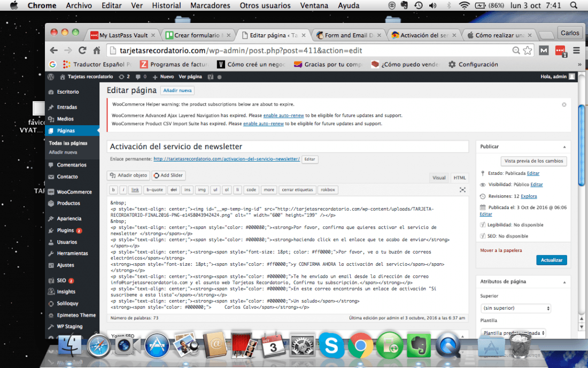The image size is (588, 368).
Task: Open comments bubble in admin bar
Action: point(141,76)
